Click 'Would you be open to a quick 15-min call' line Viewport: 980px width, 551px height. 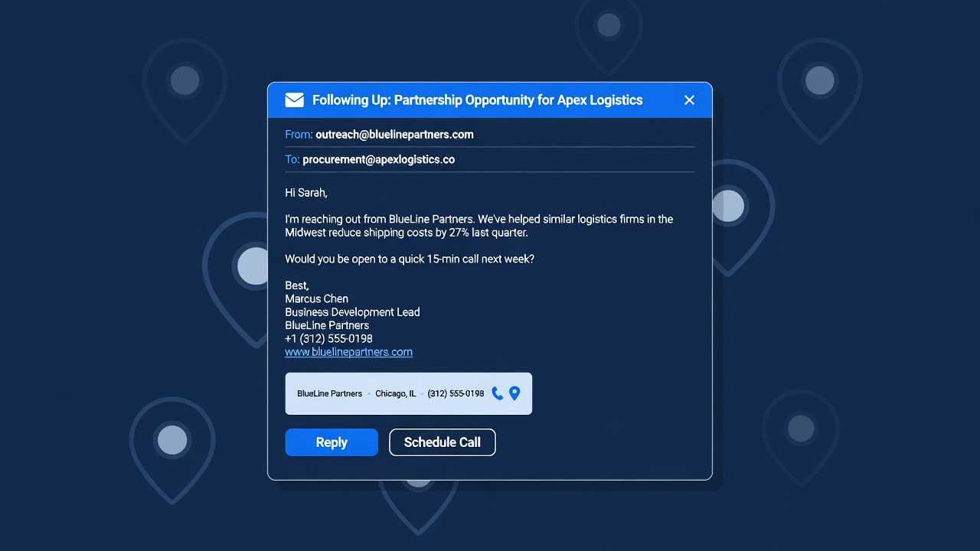coord(410,259)
